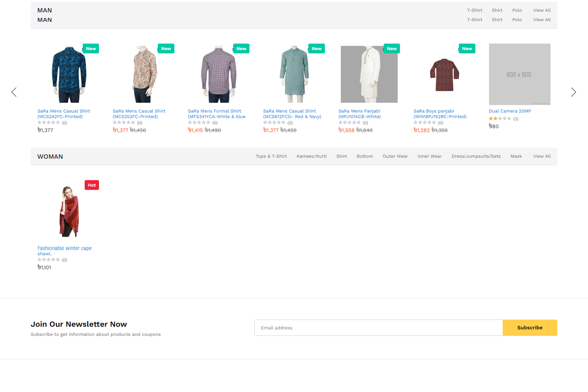Click the New badge on blue printed shirt
Image resolution: width=588 pixels, height=392 pixels.
[x=91, y=49]
